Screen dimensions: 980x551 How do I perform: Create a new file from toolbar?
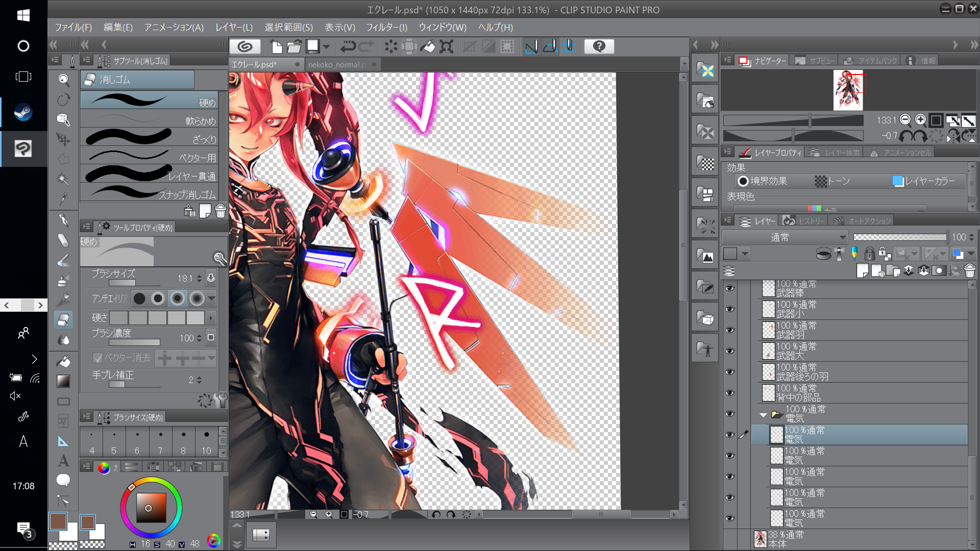click(276, 46)
